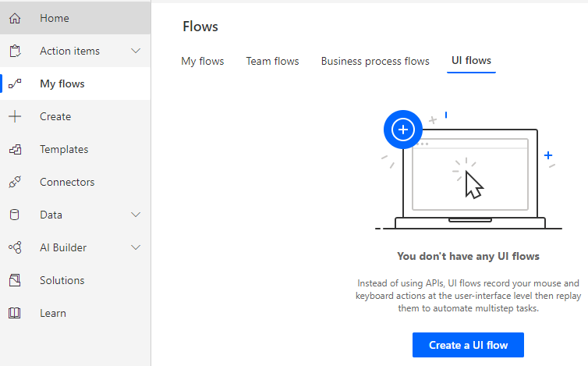Click the Solutions icon in sidebar
Image resolution: width=588 pixels, height=366 pixels.
tap(15, 280)
